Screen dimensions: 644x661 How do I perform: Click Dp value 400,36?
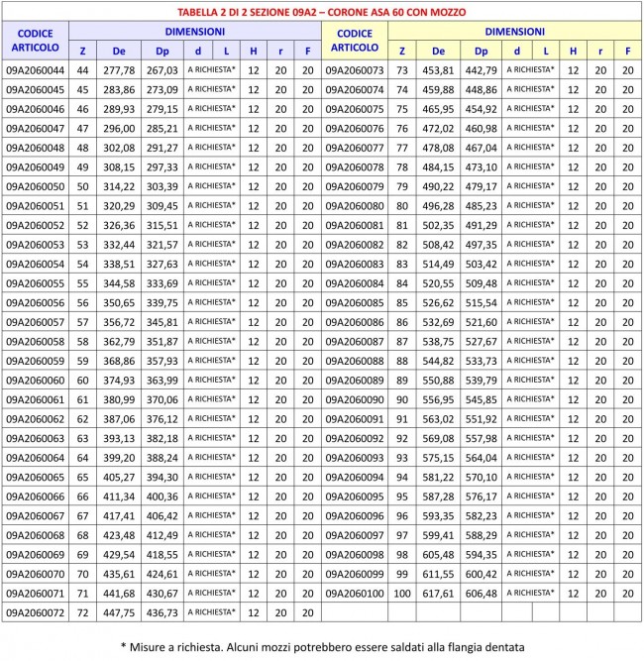162,497
